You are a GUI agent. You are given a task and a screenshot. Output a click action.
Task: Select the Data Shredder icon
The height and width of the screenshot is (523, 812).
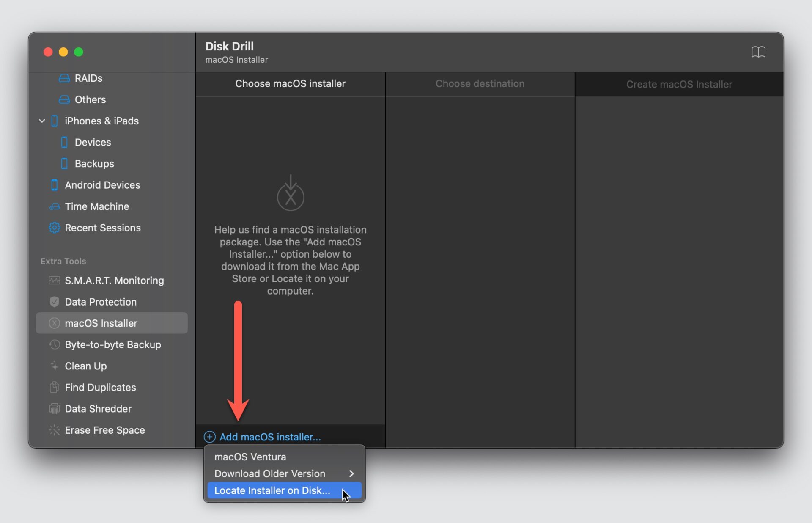[55, 409]
